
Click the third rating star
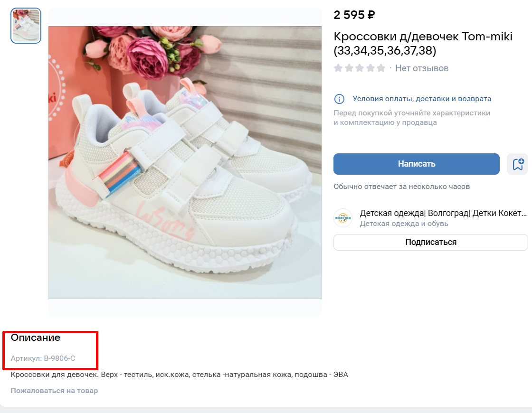tap(360, 68)
